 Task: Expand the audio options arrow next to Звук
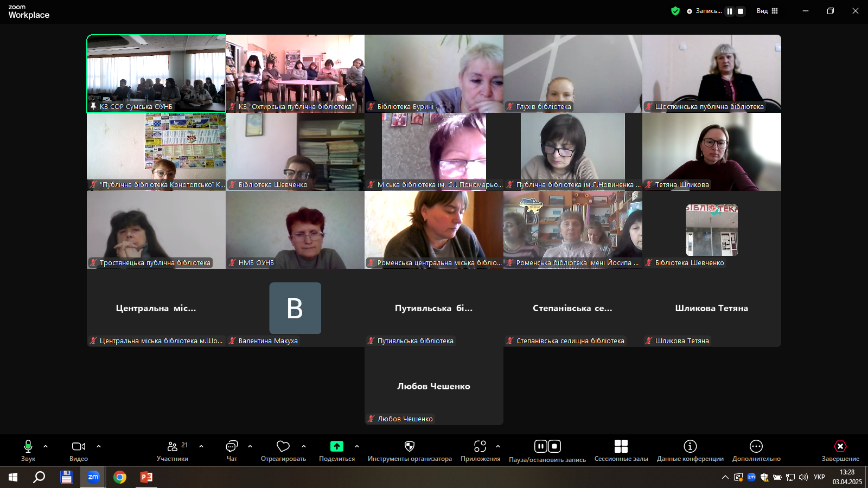point(46,446)
